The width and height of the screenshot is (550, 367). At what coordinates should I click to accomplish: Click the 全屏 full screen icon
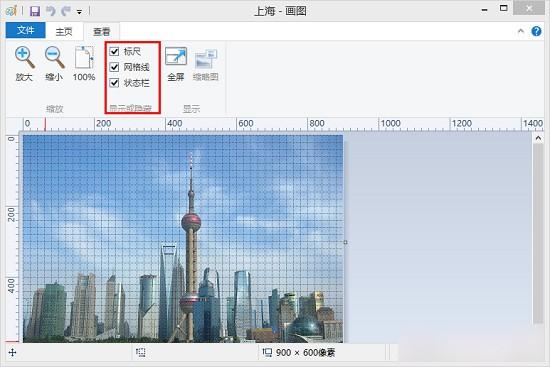(176, 56)
